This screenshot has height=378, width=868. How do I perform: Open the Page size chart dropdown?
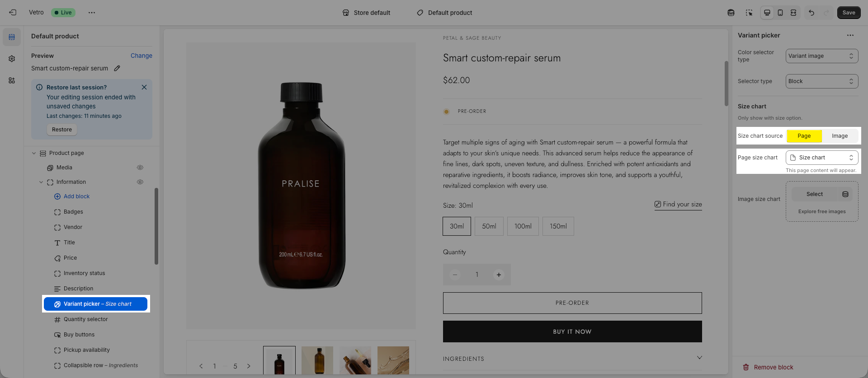click(821, 158)
